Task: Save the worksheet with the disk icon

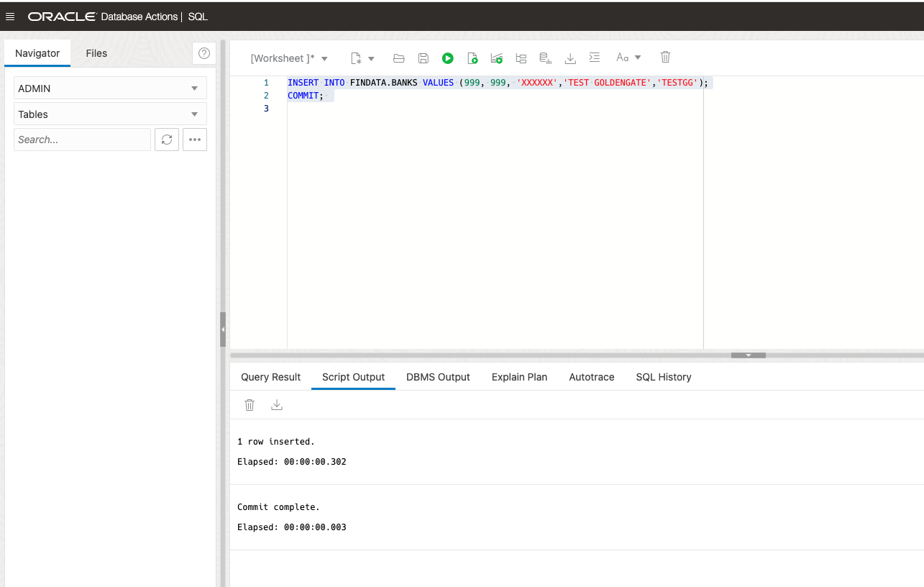Action: (x=424, y=58)
